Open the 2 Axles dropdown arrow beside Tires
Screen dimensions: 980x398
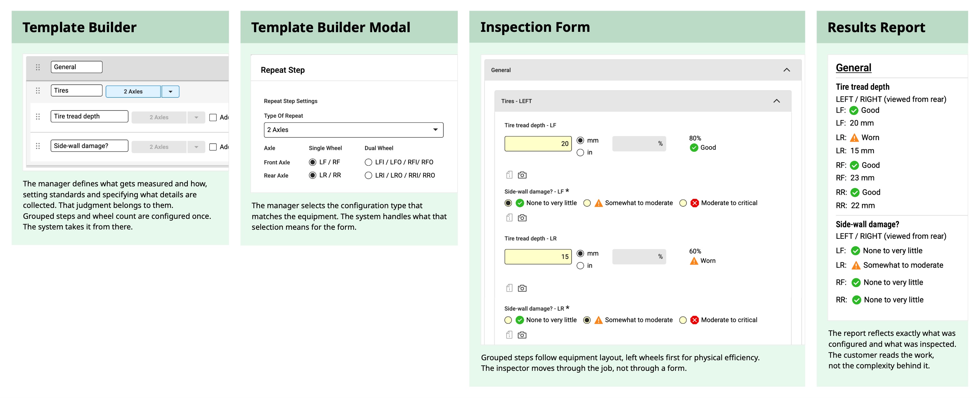pyautogui.click(x=170, y=91)
